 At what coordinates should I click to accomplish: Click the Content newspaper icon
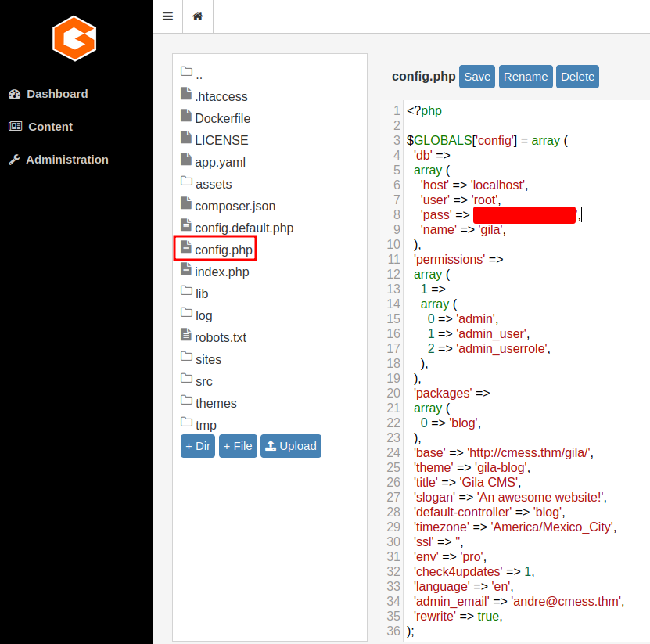pos(16,126)
